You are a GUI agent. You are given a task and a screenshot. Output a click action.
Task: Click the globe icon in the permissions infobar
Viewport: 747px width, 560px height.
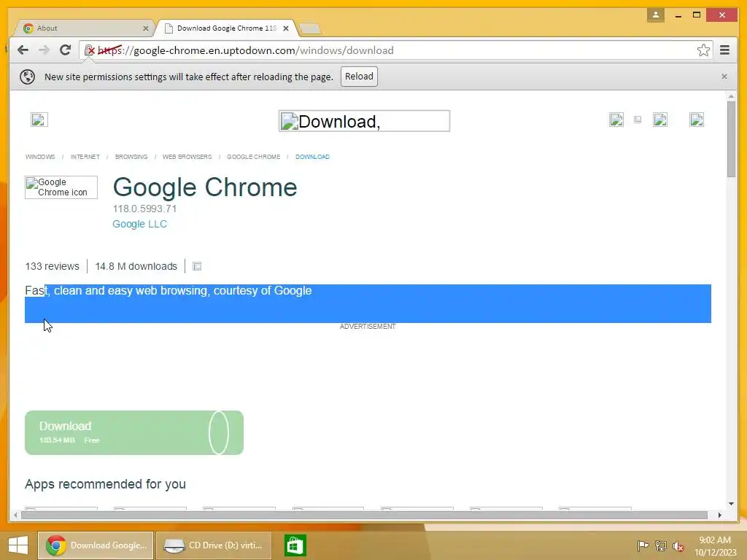[x=27, y=77]
